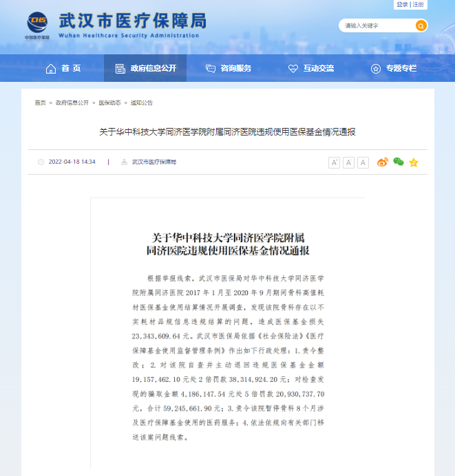Open the 政府信息公开 navigation tab

[145, 68]
